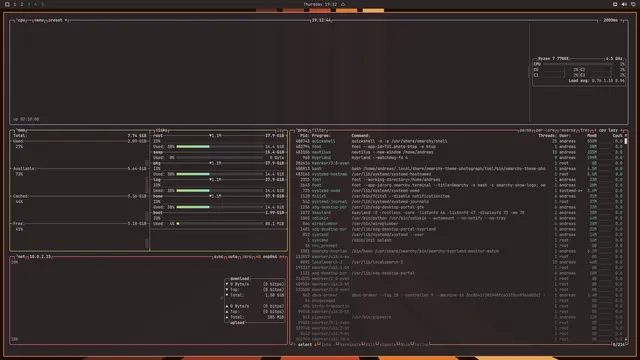Select the process running /sbin/init splash
Viewport: 640px width, 360px height.
[458, 240]
